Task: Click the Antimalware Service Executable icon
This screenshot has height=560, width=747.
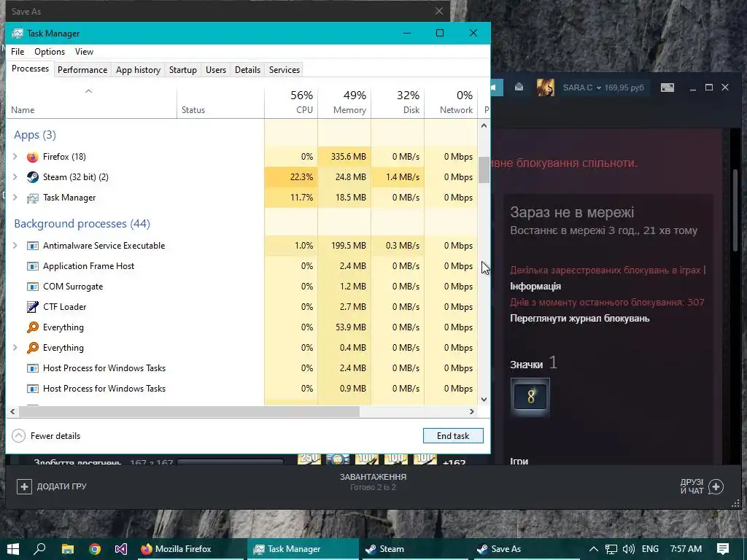Action: [x=32, y=246]
